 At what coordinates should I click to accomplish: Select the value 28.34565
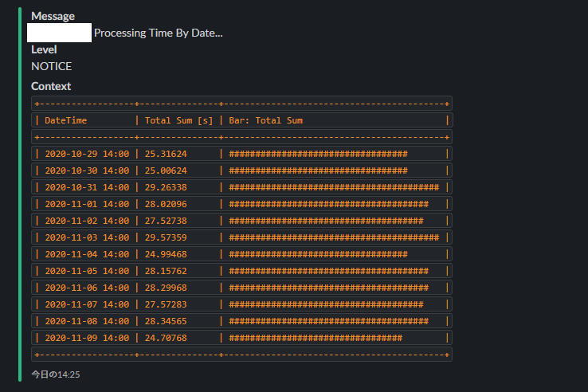166,321
